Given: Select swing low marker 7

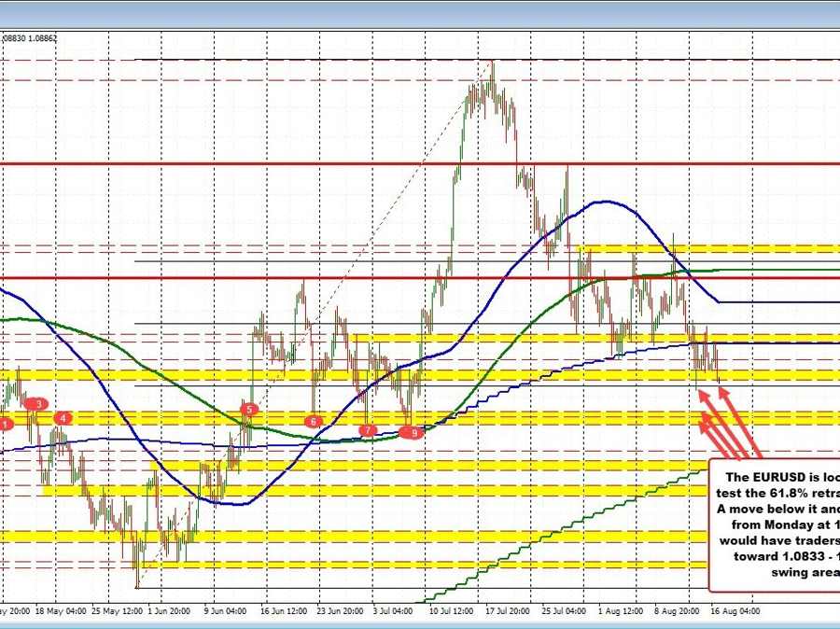Looking at the screenshot, I should click(368, 430).
